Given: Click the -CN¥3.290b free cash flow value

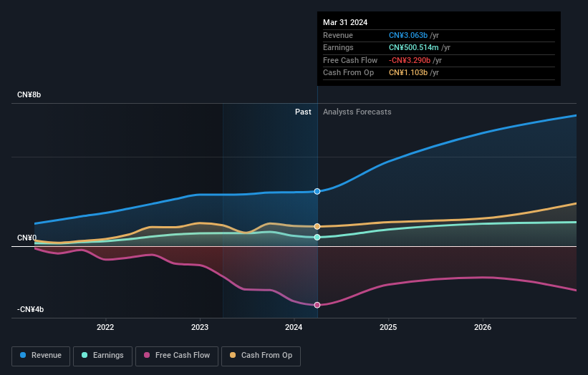Looking at the screenshot, I should pyautogui.click(x=410, y=60).
